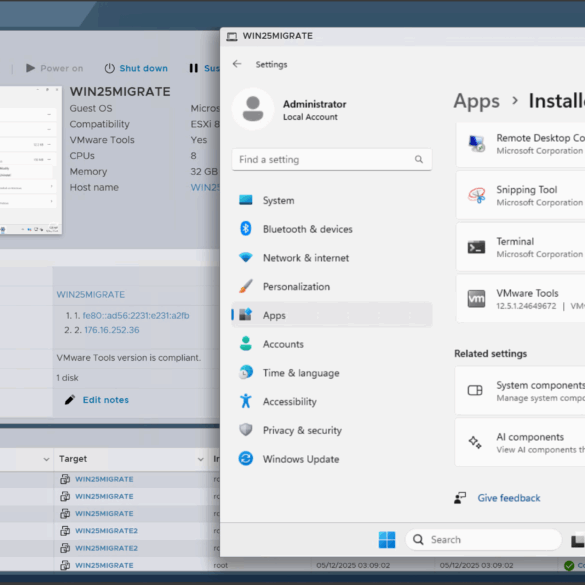Viewport: 585px width, 585px height.
Task: Click the Give feedback person icon
Action: coord(460,498)
